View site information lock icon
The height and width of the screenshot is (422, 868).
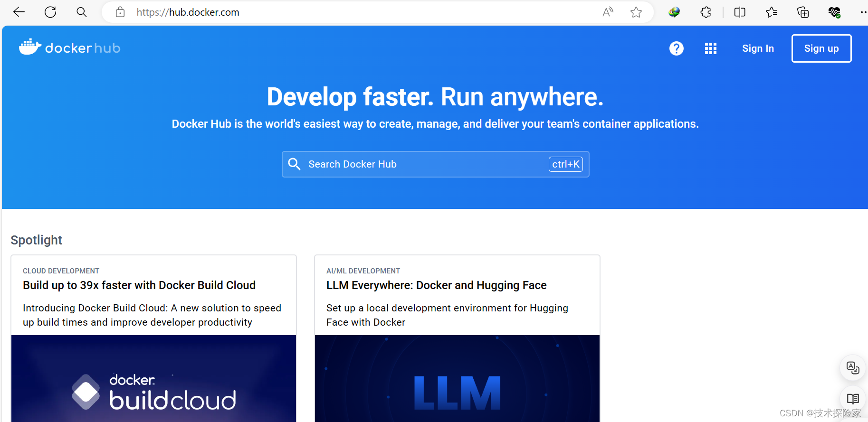(120, 12)
